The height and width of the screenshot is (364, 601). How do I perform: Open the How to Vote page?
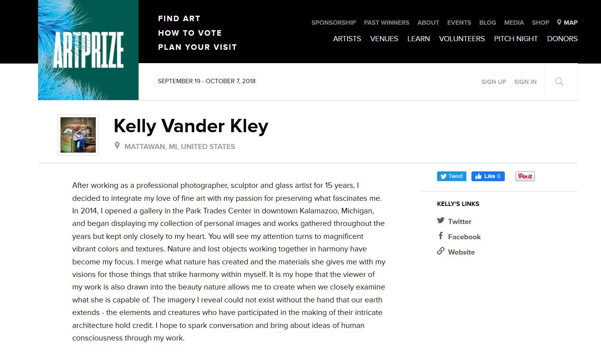(190, 33)
